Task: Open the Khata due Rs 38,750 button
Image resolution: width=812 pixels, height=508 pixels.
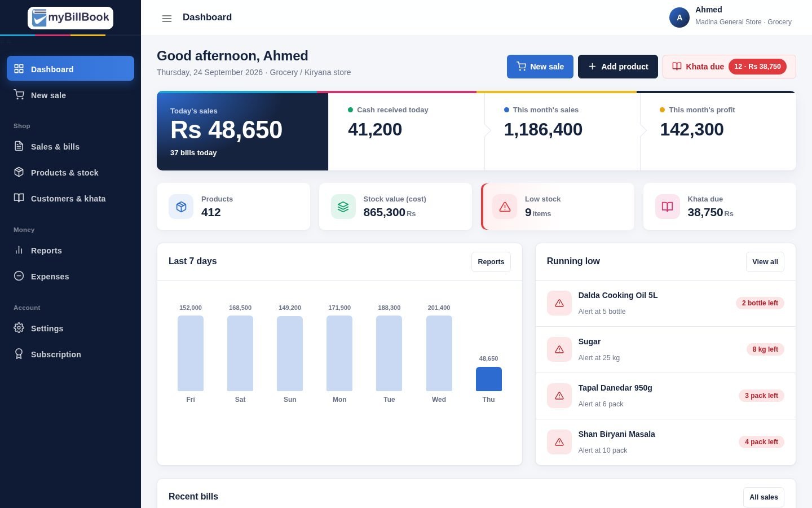Action: [729, 67]
